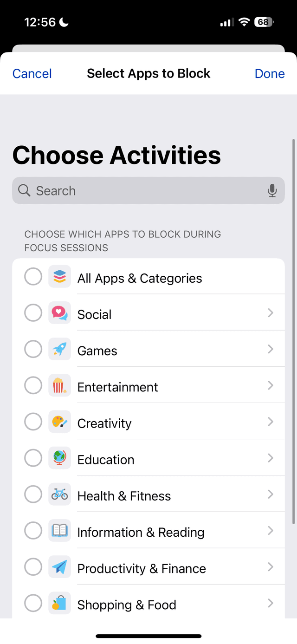Select the All Apps & Categories radio circle

[33, 277]
